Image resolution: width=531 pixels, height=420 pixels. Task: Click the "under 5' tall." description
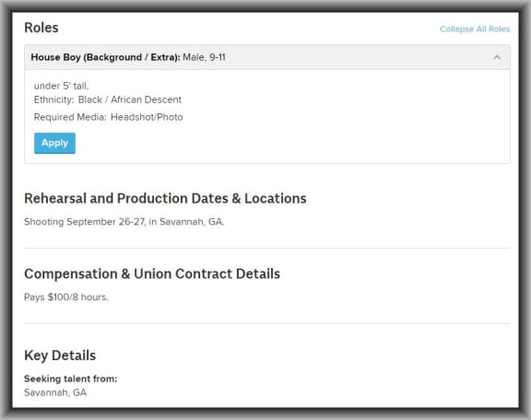point(61,86)
